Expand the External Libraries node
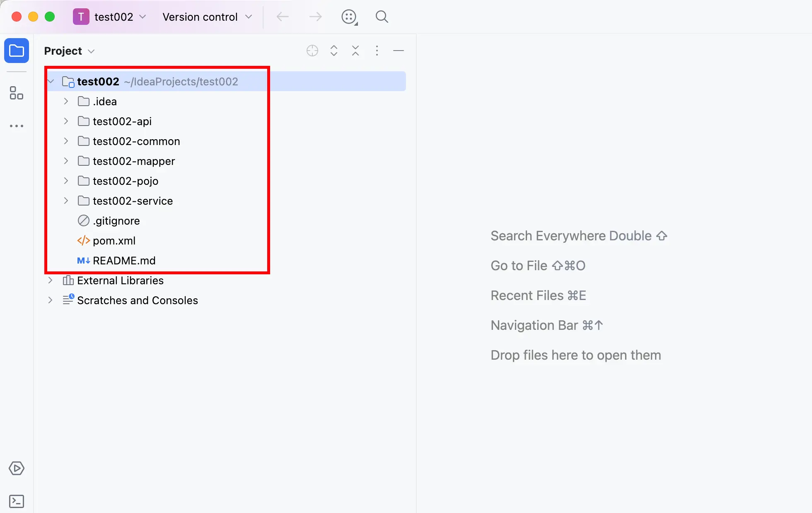The width and height of the screenshot is (812, 513). 50,281
